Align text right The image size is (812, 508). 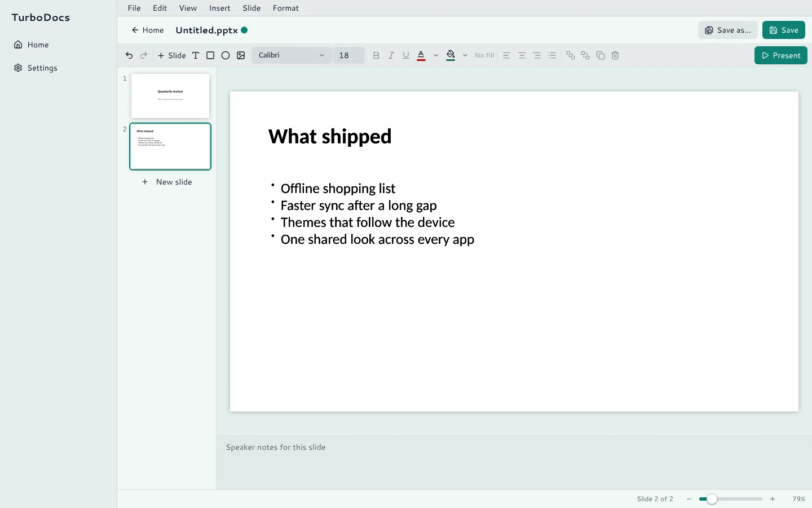click(x=537, y=55)
